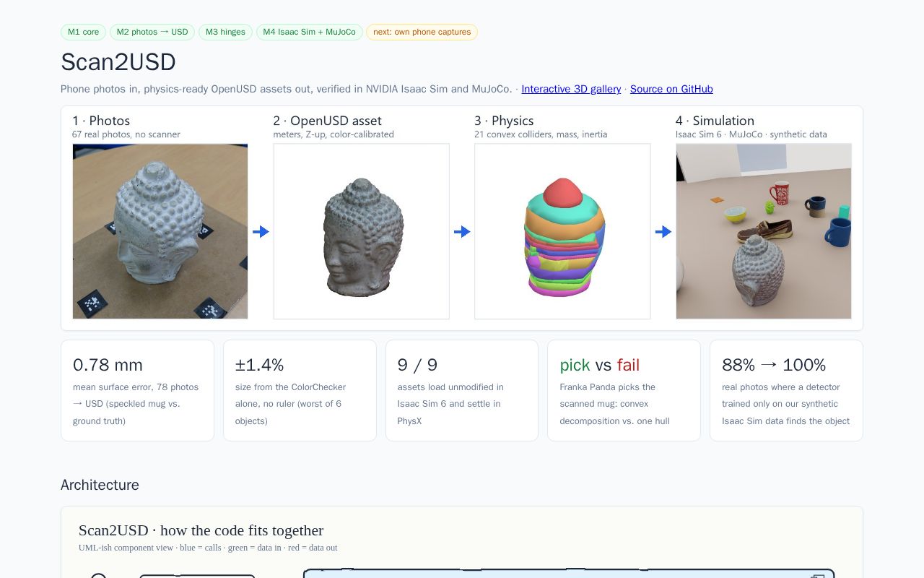
Task: Select the 0.78 mm stat value
Action: (x=108, y=365)
